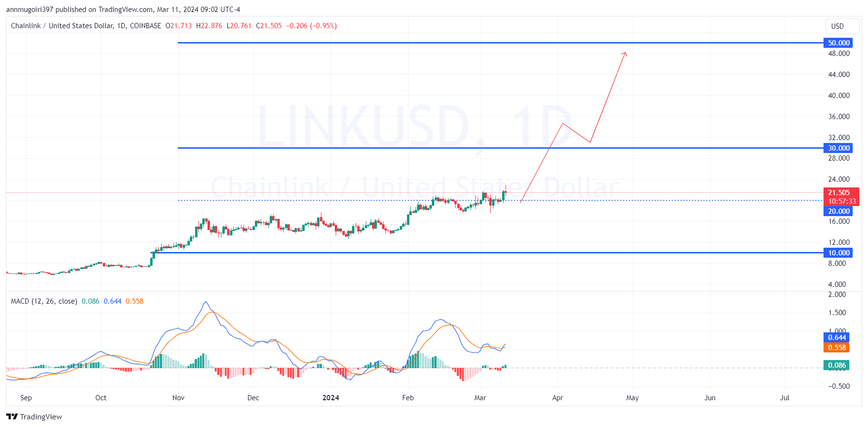Click the 28.000 price axis tick
This screenshot has width=868, height=427.
(839, 158)
